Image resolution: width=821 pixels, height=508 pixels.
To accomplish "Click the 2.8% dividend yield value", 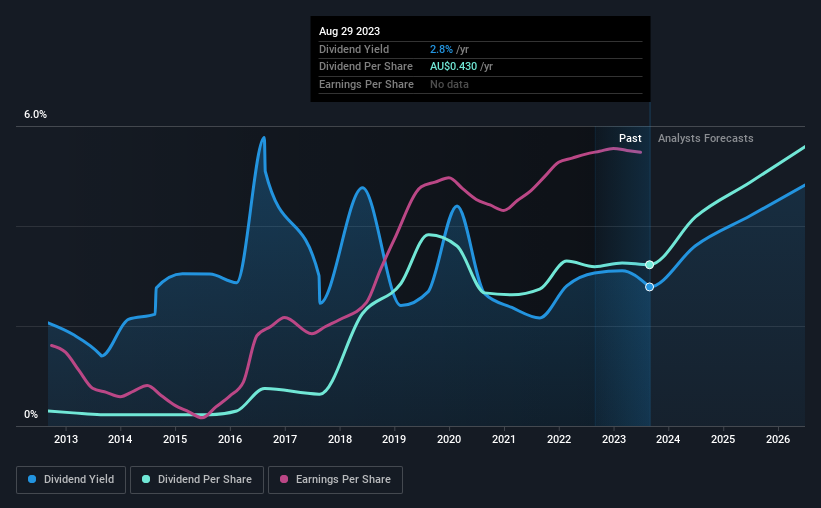I will [441, 49].
